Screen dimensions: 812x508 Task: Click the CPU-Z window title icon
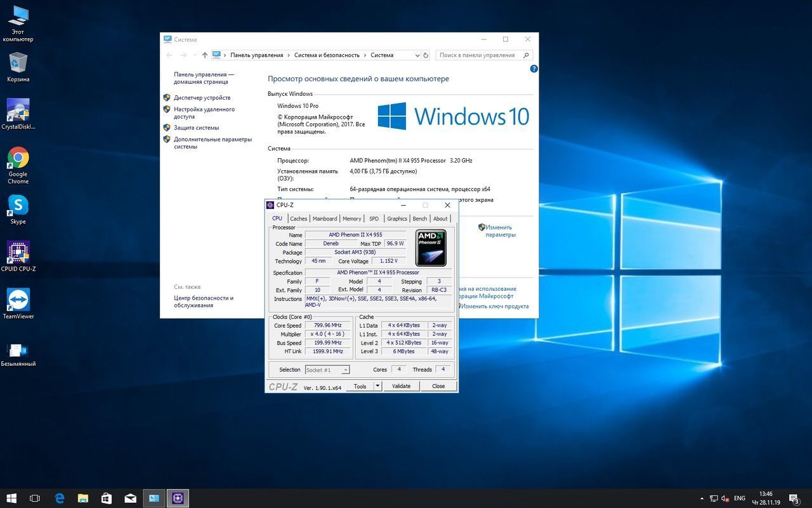pyautogui.click(x=270, y=205)
